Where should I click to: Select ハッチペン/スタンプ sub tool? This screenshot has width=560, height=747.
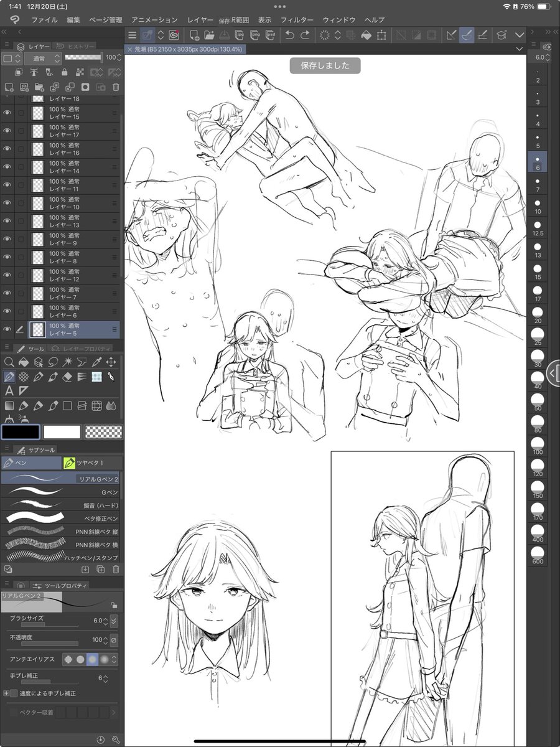pyautogui.click(x=62, y=557)
